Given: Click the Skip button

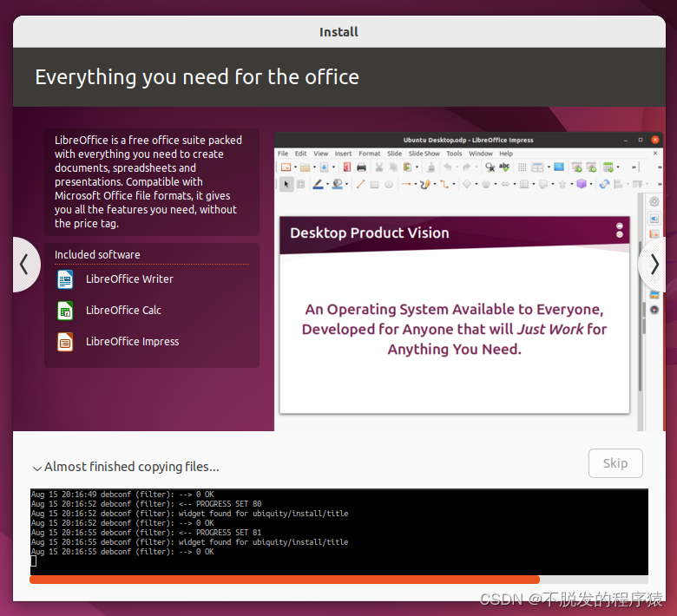Looking at the screenshot, I should tap(615, 463).
